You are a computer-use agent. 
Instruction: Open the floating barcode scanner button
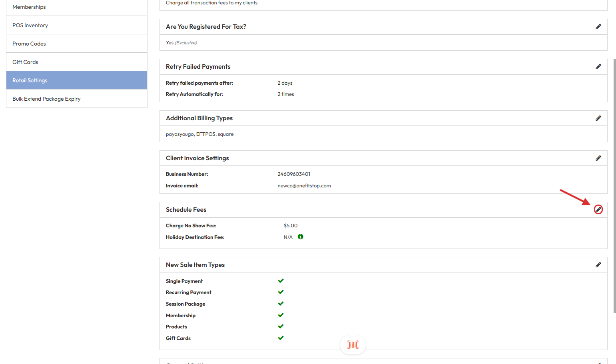tap(353, 345)
